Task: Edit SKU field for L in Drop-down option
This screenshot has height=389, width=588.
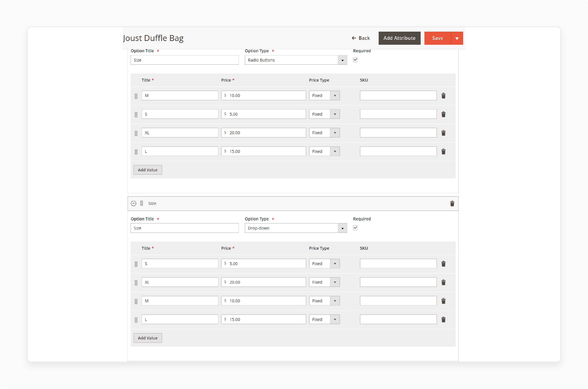Action: (398, 319)
